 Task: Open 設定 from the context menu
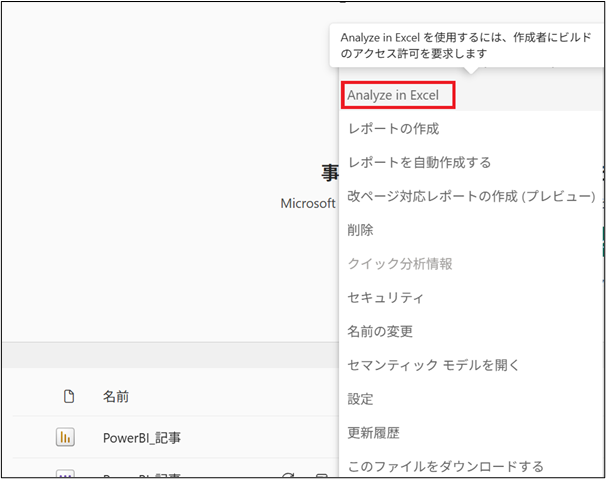(x=360, y=399)
